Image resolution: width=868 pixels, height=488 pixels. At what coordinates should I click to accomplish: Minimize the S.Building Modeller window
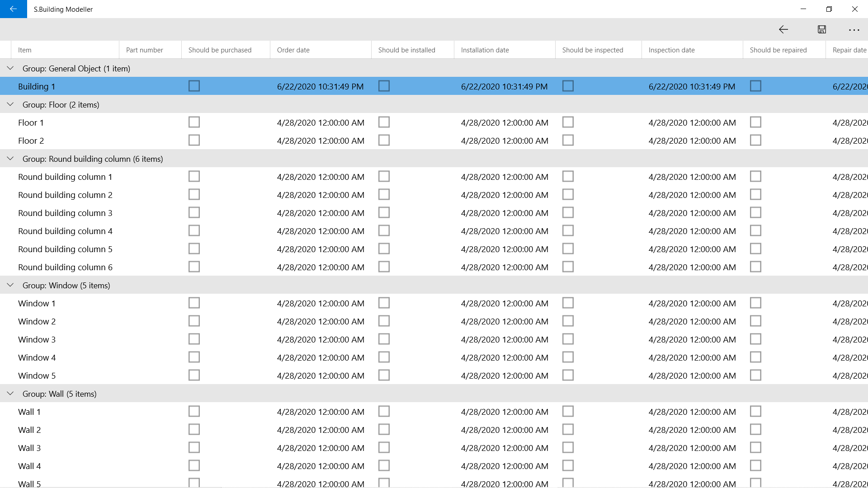[803, 9]
